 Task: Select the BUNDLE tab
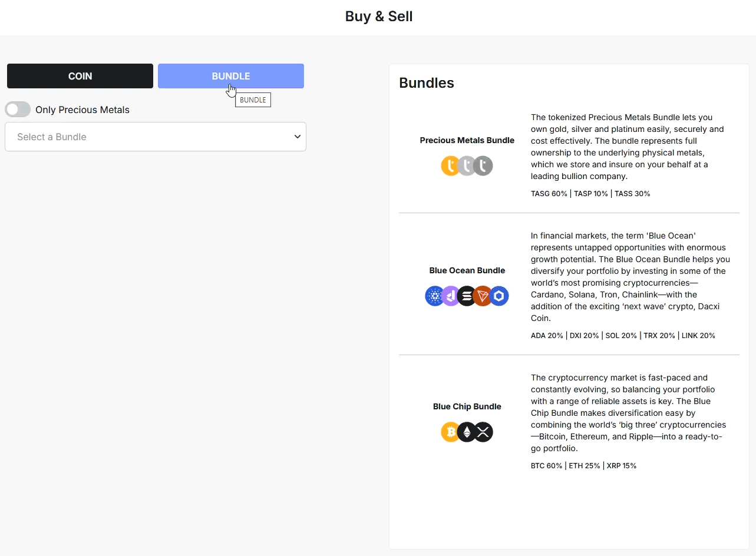[x=231, y=76]
